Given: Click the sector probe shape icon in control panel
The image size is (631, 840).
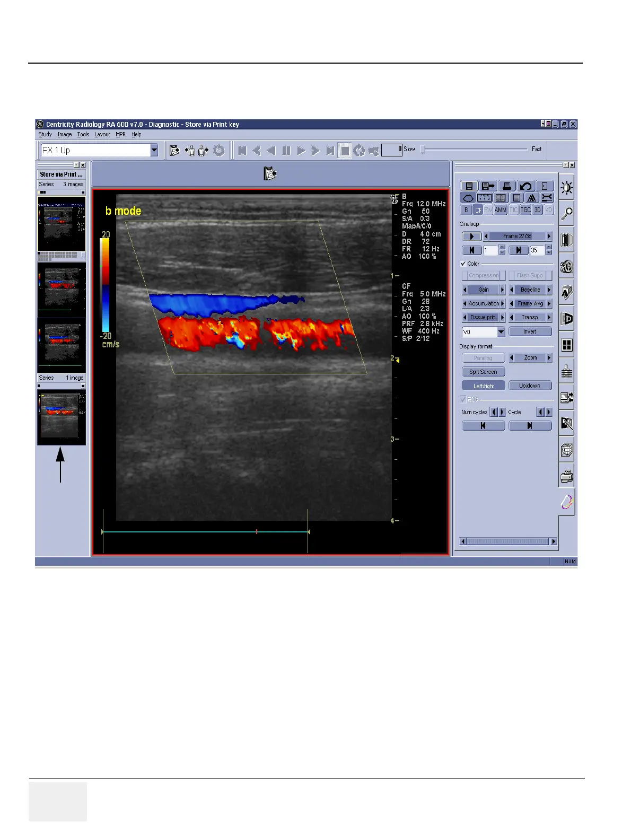Looking at the screenshot, I should 468,198.
